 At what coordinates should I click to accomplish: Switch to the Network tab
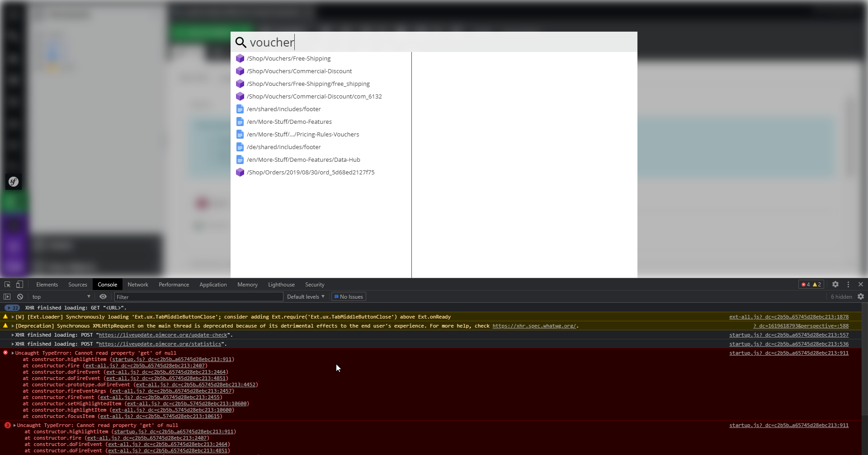point(138,284)
